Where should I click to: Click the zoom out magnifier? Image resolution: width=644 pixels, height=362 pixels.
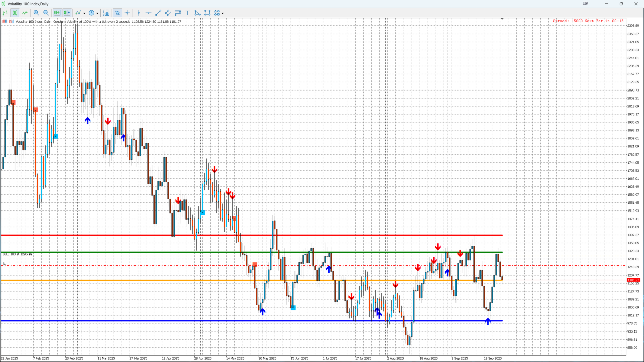[x=46, y=13]
